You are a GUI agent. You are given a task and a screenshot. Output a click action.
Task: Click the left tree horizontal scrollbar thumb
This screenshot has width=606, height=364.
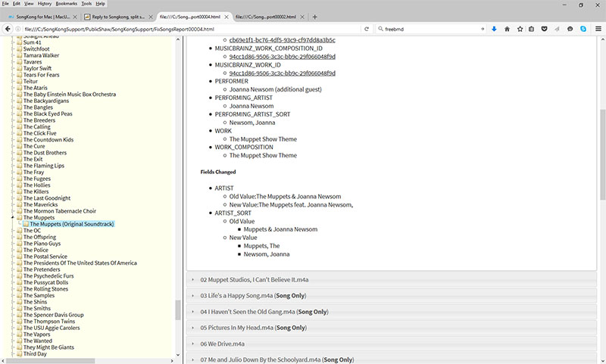(x=51, y=361)
